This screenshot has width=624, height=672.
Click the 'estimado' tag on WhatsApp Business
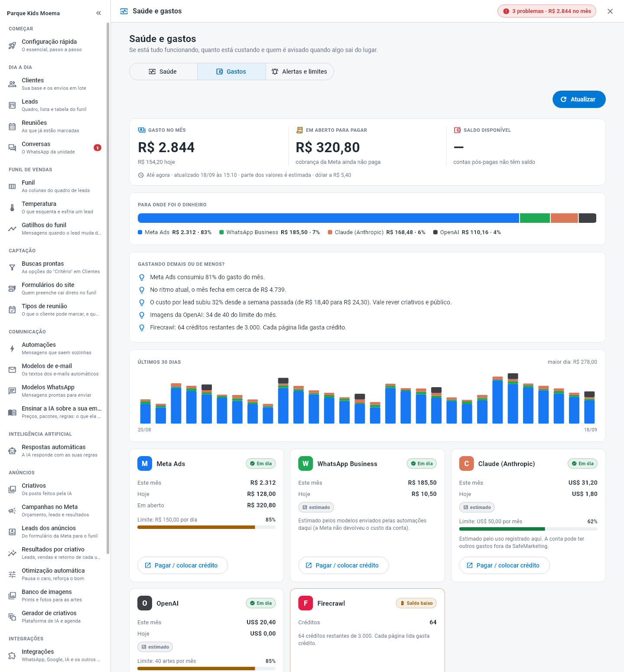point(316,507)
